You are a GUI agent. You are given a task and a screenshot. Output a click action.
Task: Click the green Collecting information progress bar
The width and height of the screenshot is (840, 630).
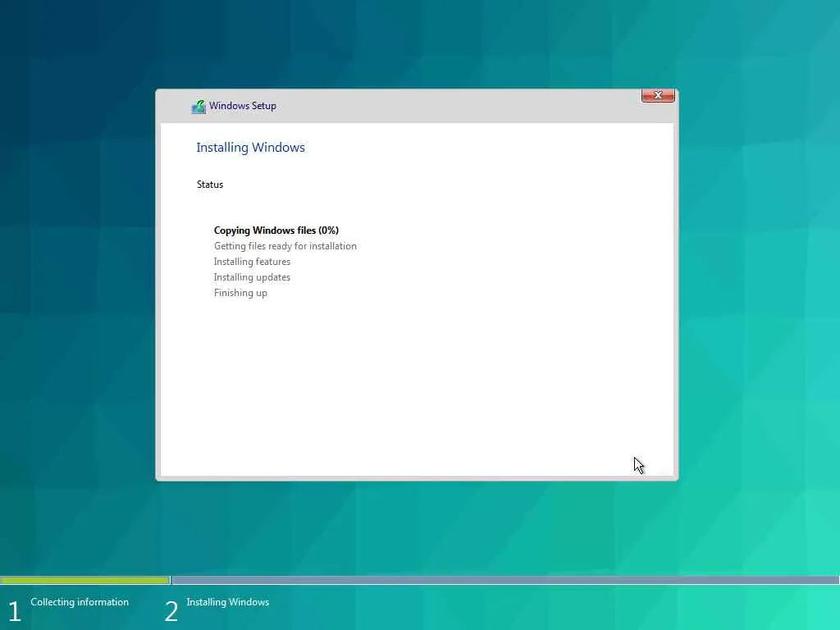(x=85, y=580)
